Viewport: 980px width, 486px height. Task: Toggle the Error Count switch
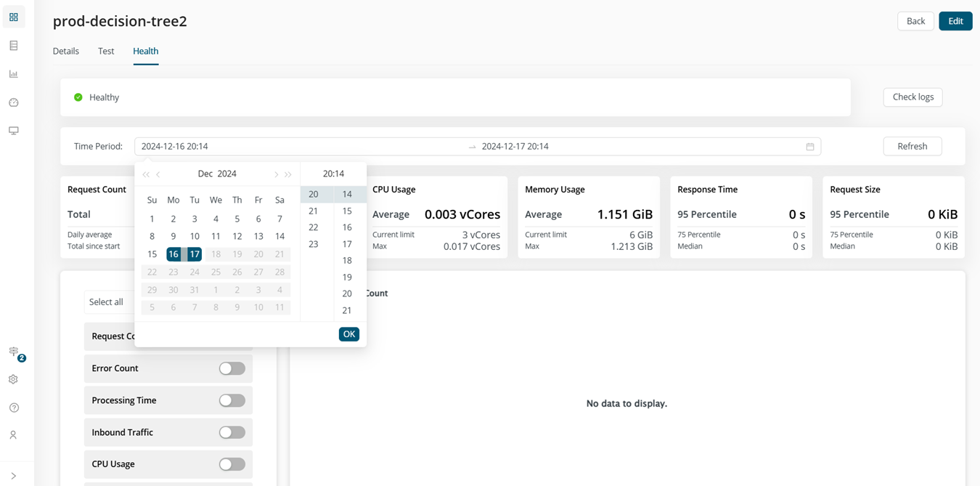pyautogui.click(x=232, y=368)
